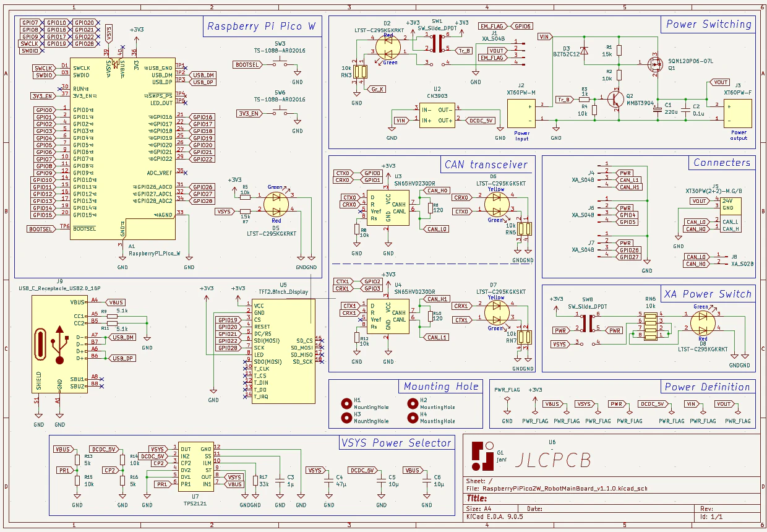Screen dimensions: 767x532
Task: Click the 24V pin text on J5
Action: click(727, 201)
